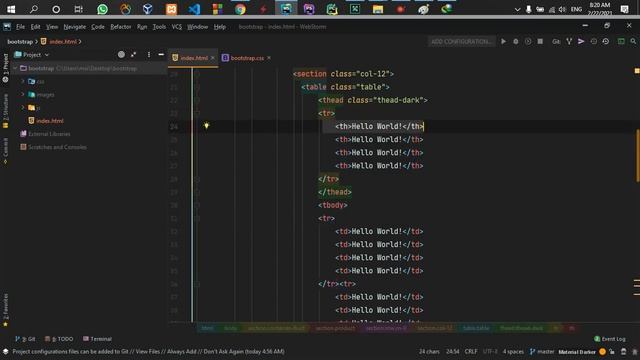Open the Git tool window button
The width and height of the screenshot is (640, 360).
[25, 339]
